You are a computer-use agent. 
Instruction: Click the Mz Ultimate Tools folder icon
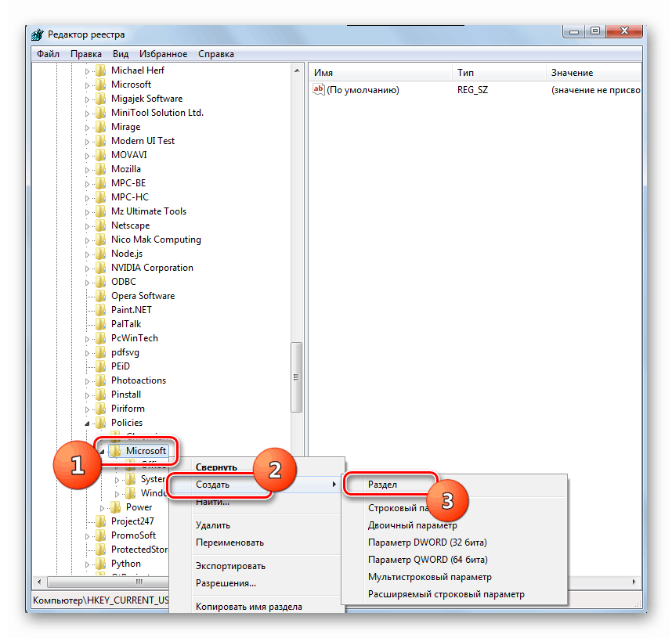100,211
